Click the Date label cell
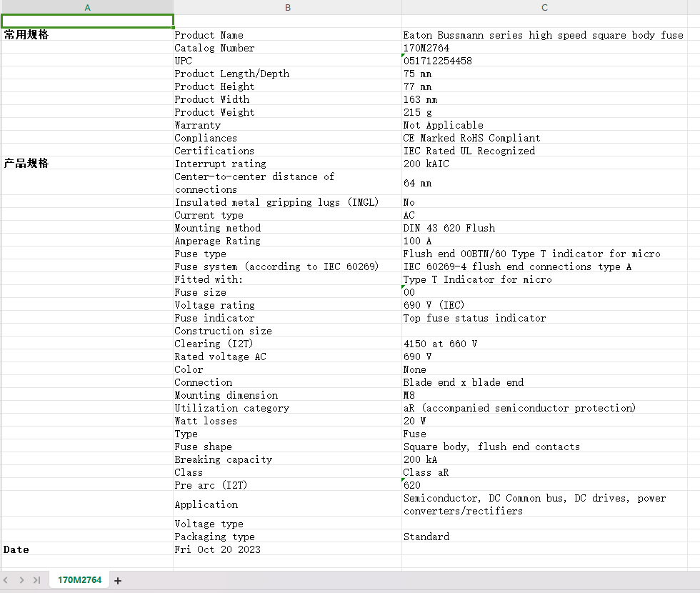 (x=87, y=549)
